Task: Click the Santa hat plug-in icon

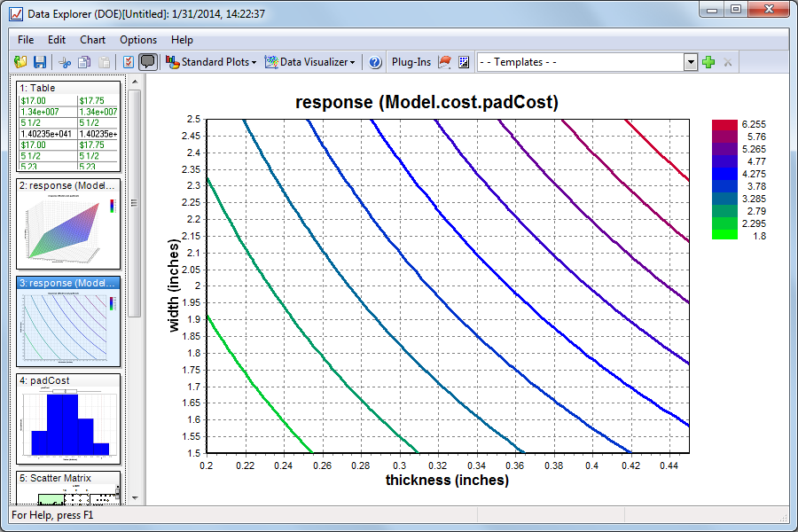Action: pos(445,62)
